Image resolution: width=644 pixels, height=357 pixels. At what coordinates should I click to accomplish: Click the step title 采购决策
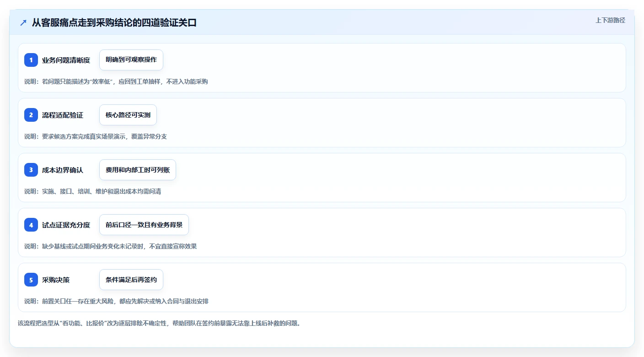click(x=56, y=280)
